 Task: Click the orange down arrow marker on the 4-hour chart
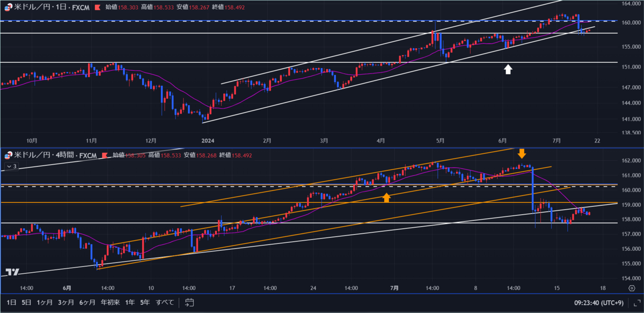pyautogui.click(x=522, y=153)
